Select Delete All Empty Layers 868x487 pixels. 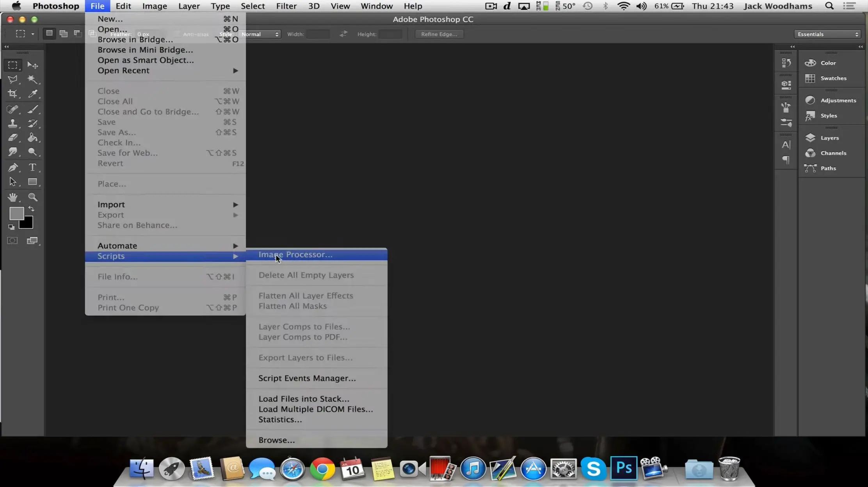(x=306, y=275)
